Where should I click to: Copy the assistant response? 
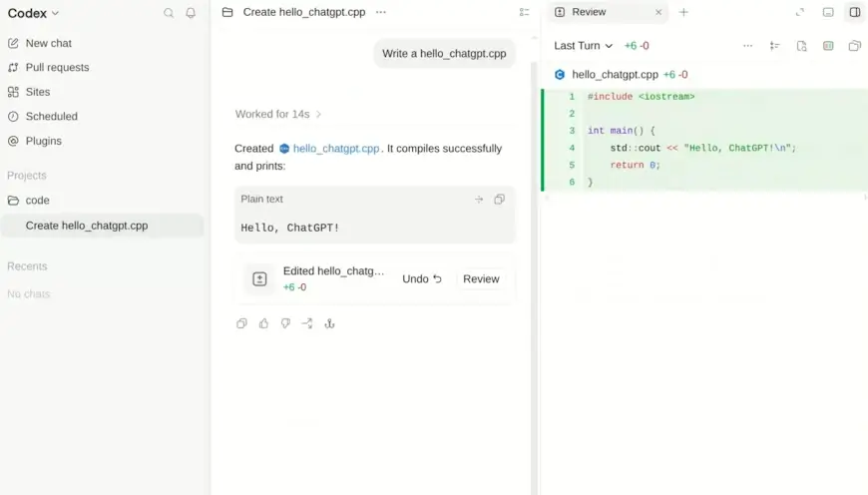[241, 324]
